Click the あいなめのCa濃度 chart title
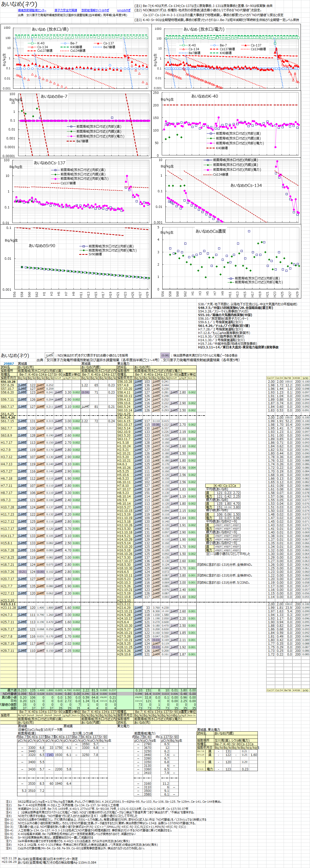The image size is (310, 868). point(211,231)
